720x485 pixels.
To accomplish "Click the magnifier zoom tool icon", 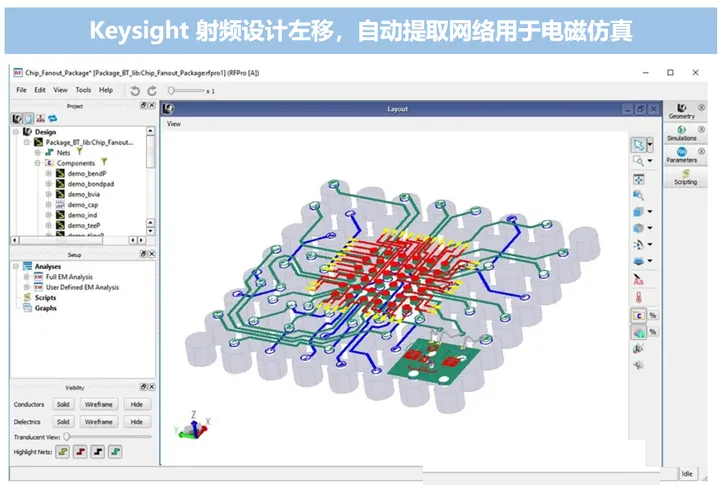I will [x=638, y=161].
